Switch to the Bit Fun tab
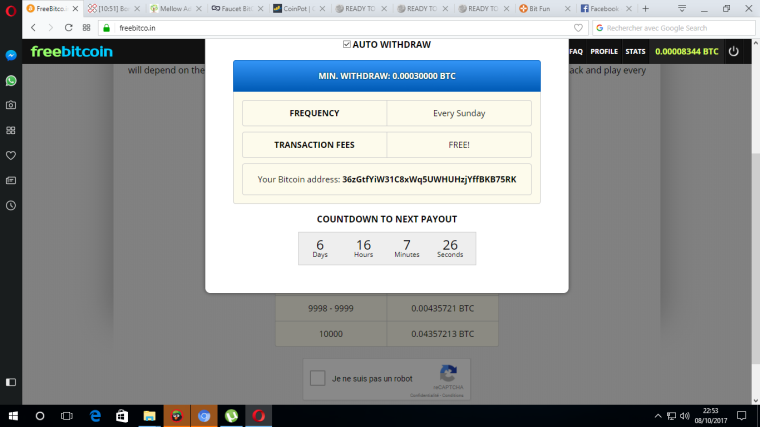Image resolution: width=760 pixels, height=427 pixels. pos(547,9)
